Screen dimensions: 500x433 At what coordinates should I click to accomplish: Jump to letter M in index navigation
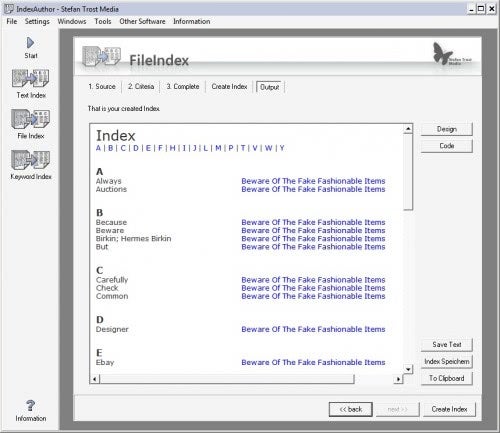(218, 148)
